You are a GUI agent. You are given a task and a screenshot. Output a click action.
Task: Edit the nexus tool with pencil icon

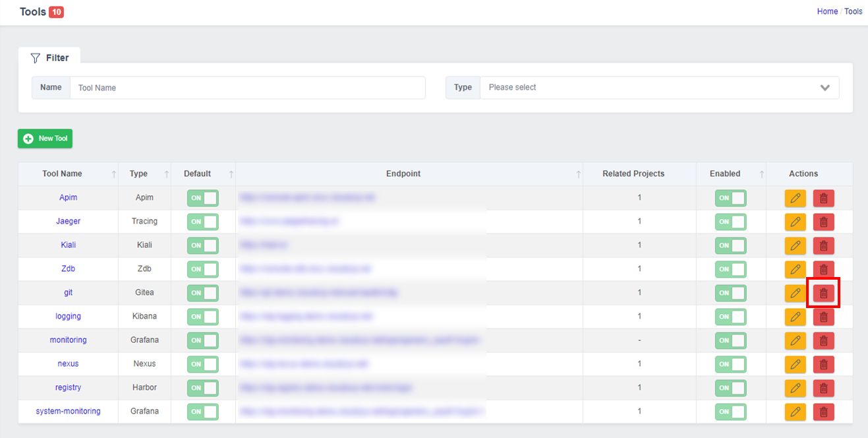[x=796, y=364]
